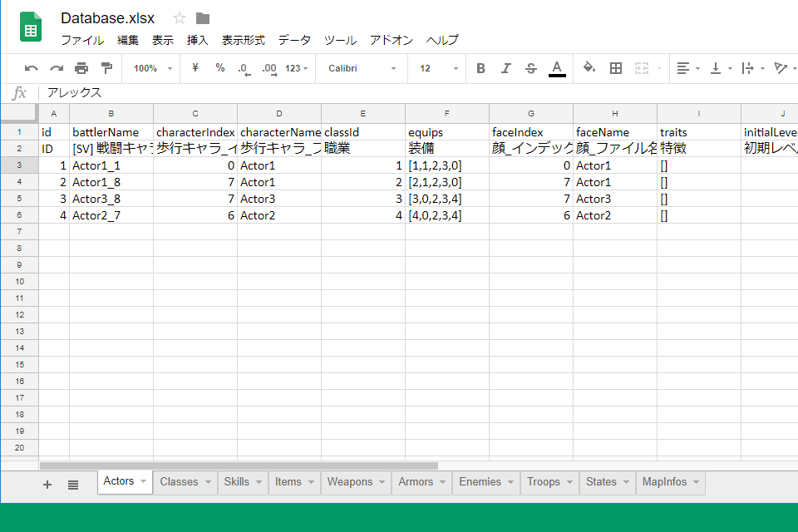The height and width of the screenshot is (532, 798).
Task: Click the move to folder icon
Action: 203,19
